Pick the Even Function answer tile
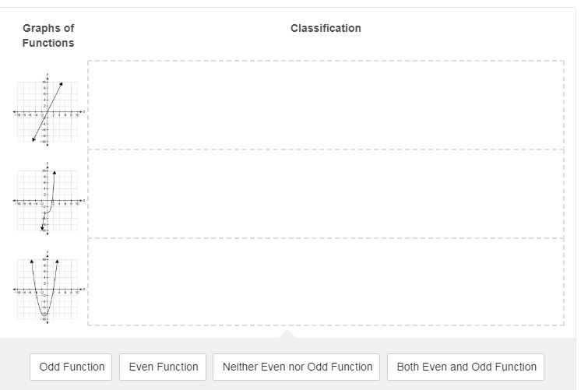 163,367
